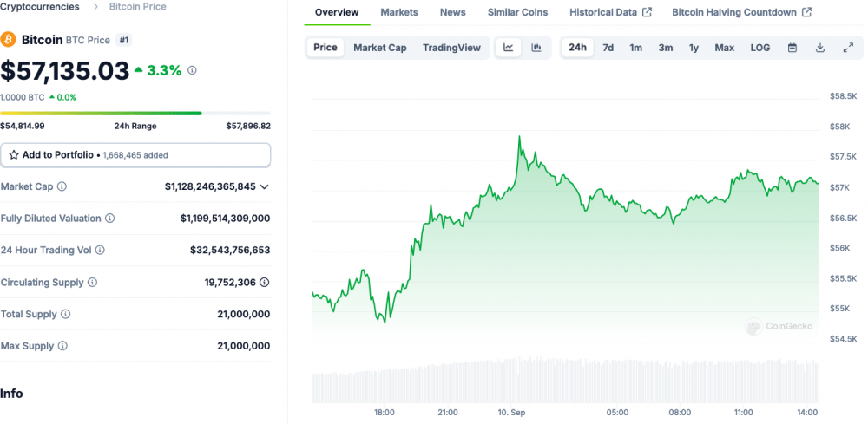The height and width of the screenshot is (424, 868).
Task: Click the Max Supply 21,000,000 value
Action: [x=244, y=346]
